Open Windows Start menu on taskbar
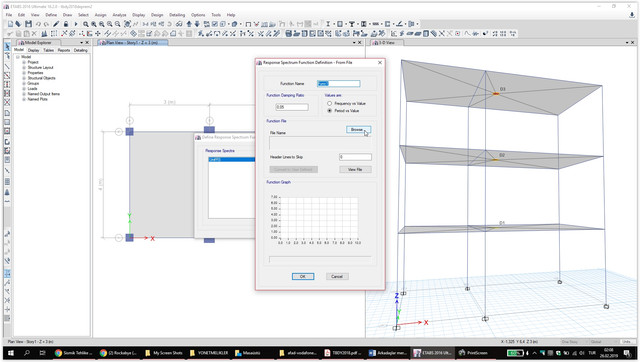The height and width of the screenshot is (362, 640). [x=11, y=353]
